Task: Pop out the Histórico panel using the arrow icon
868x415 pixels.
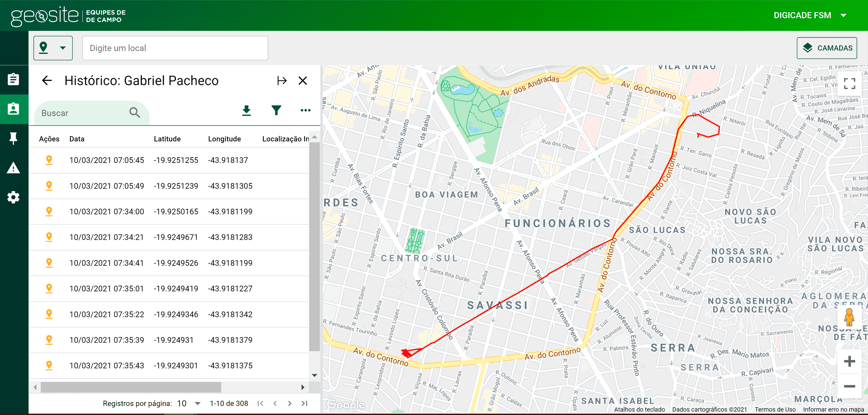Action: click(x=282, y=81)
